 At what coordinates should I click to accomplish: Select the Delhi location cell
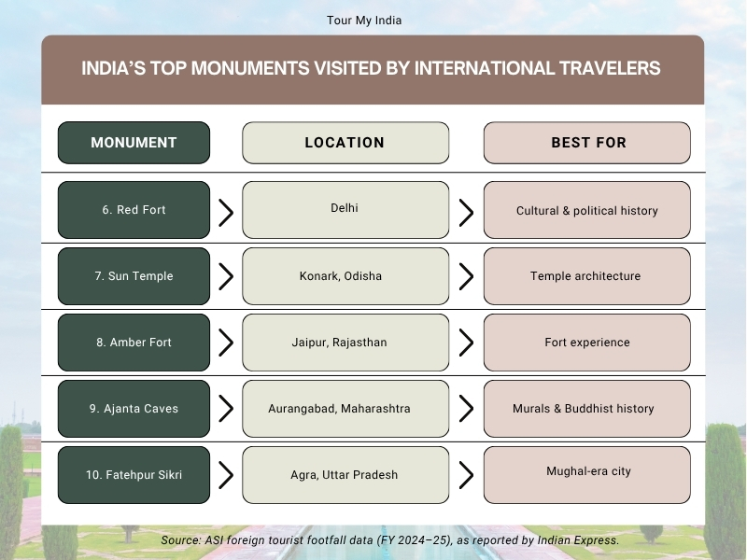click(345, 209)
